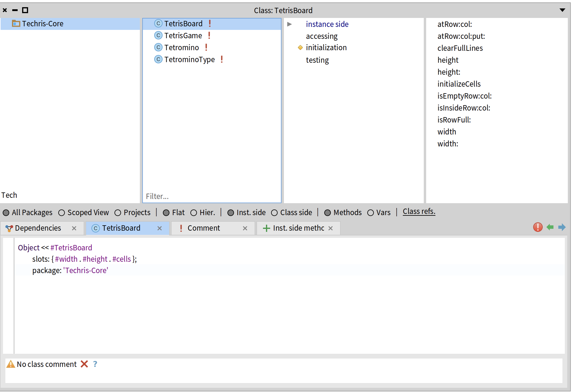
Task: Go back with the green arrow
Action: [550, 227]
